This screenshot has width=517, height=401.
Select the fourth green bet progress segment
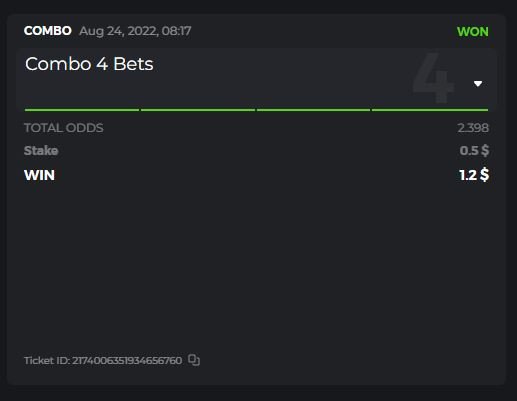click(430, 110)
